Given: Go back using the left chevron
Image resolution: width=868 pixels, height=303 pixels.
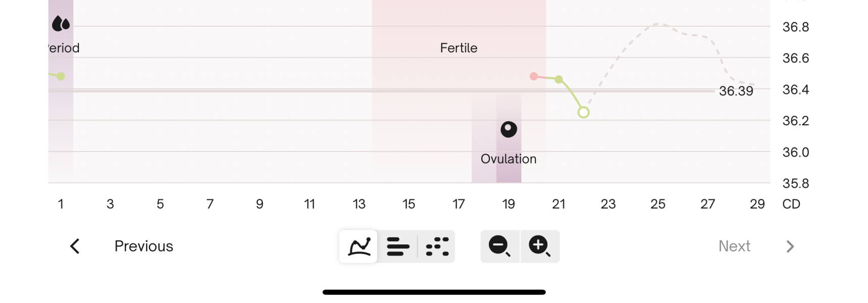Looking at the screenshot, I should pyautogui.click(x=75, y=246).
